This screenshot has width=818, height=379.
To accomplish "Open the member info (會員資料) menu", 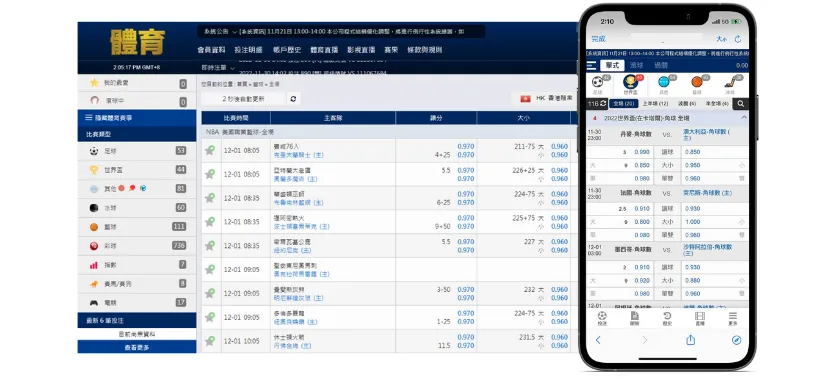I will point(211,50).
